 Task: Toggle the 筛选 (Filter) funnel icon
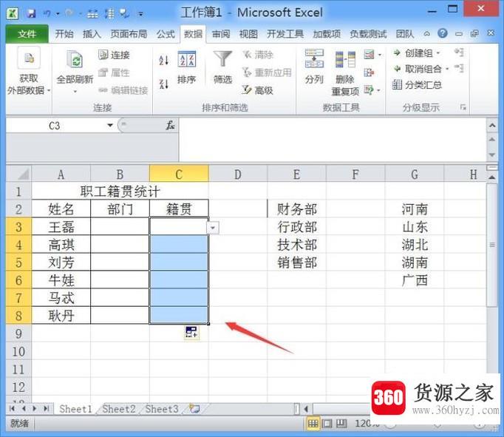pos(222,60)
